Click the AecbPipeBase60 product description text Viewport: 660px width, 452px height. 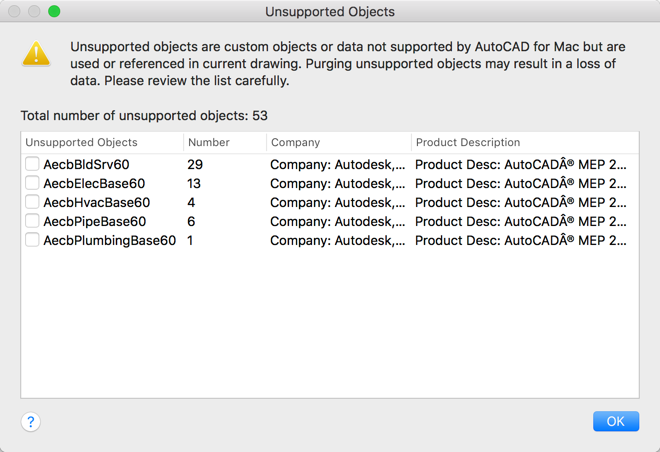point(521,221)
